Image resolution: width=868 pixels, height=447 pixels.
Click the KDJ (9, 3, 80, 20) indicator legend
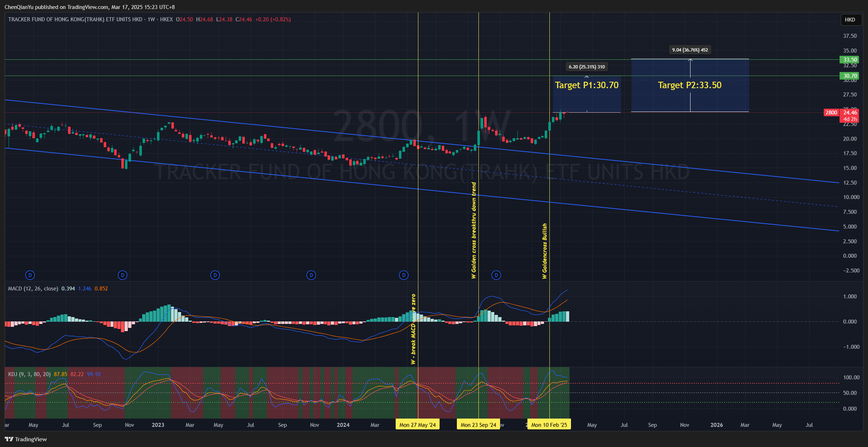coord(29,374)
